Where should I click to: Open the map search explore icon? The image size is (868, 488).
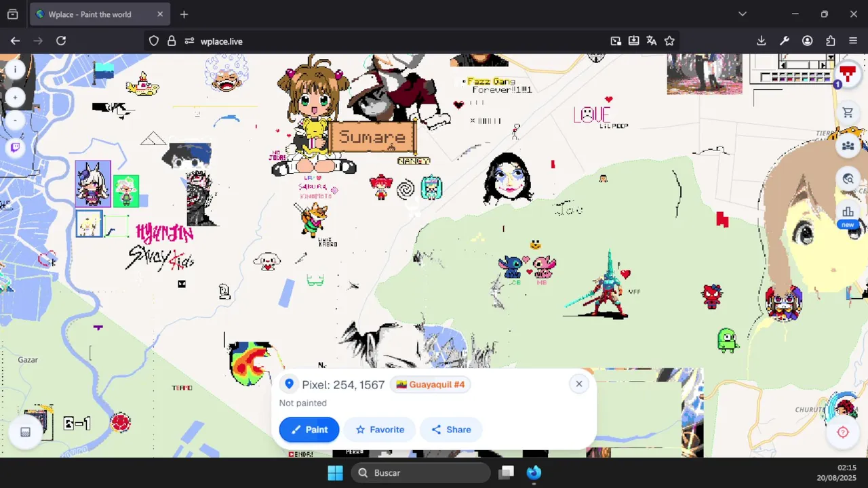coord(848,179)
